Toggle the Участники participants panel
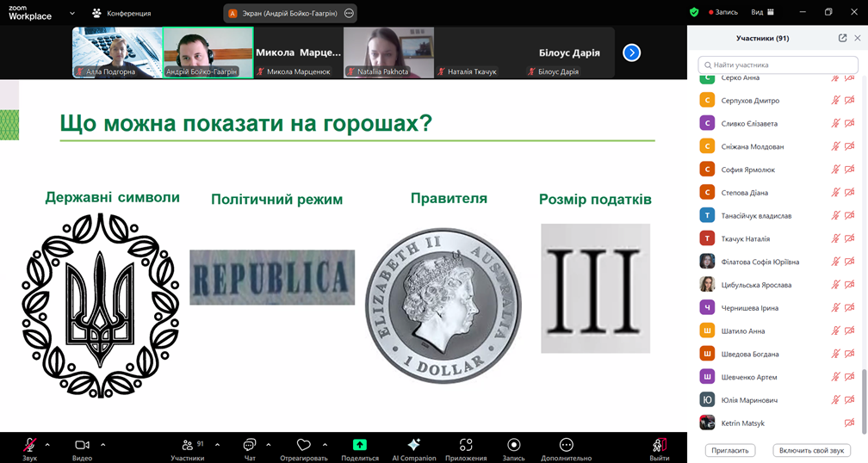This screenshot has height=463, width=868. tap(187, 448)
